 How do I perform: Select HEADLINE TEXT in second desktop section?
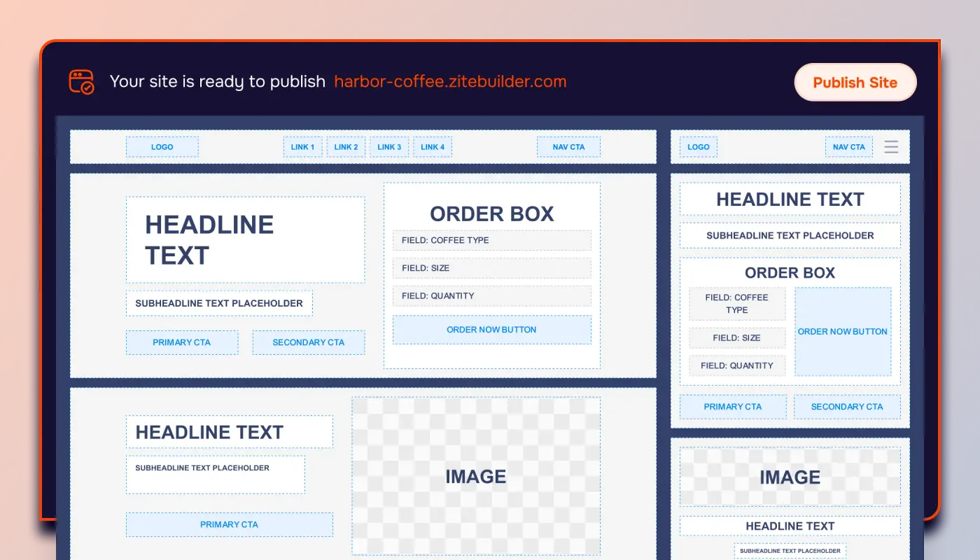click(230, 432)
